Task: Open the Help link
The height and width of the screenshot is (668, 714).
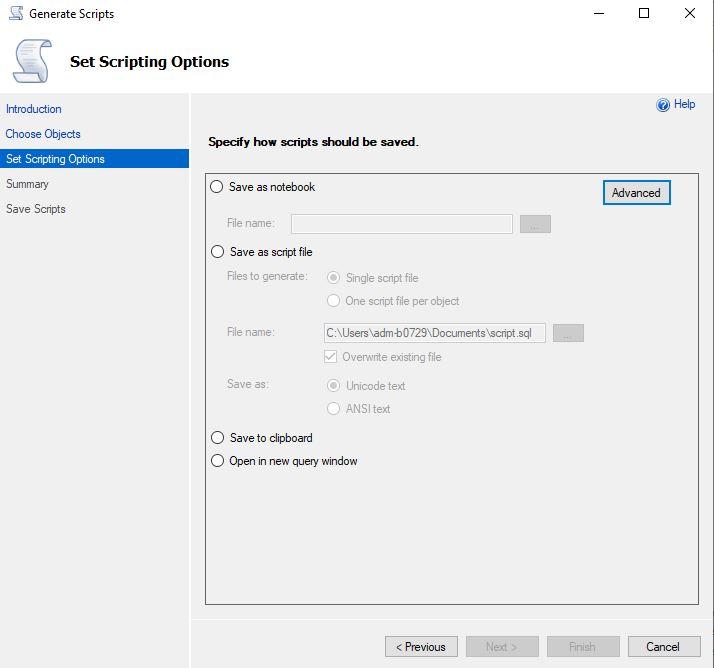Action: coord(684,104)
